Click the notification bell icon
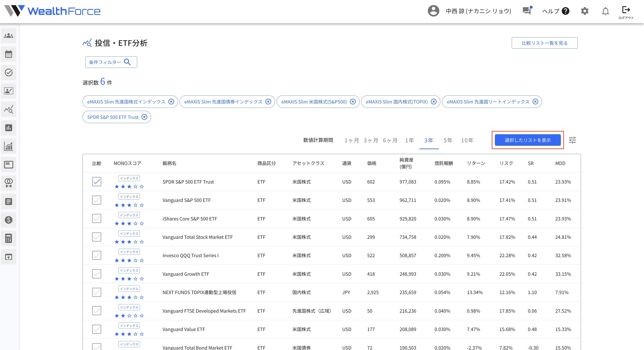 pos(605,11)
